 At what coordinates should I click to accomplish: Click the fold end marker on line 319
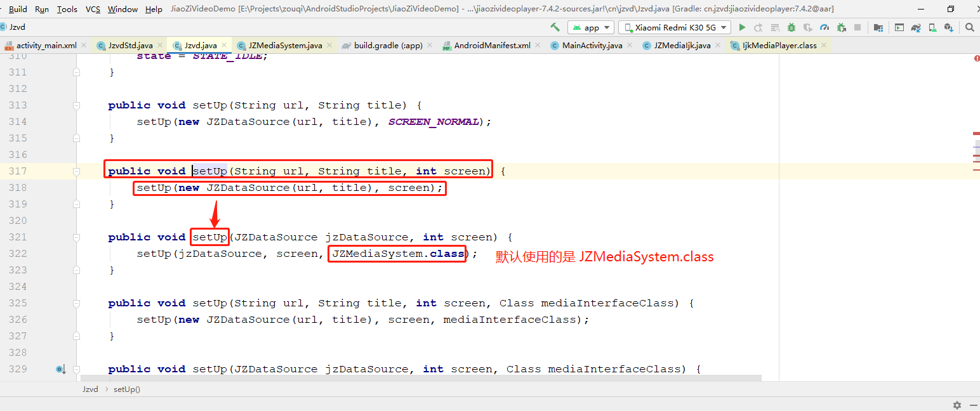(x=76, y=204)
